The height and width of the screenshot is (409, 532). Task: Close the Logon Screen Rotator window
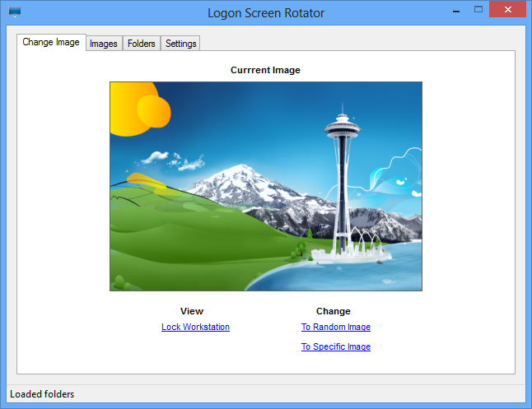coord(507,10)
